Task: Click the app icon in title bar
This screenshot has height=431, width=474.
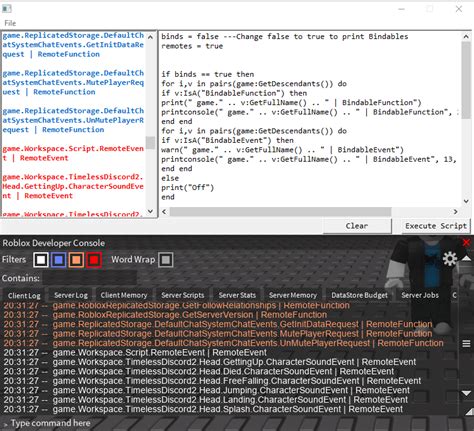Action: point(7,9)
